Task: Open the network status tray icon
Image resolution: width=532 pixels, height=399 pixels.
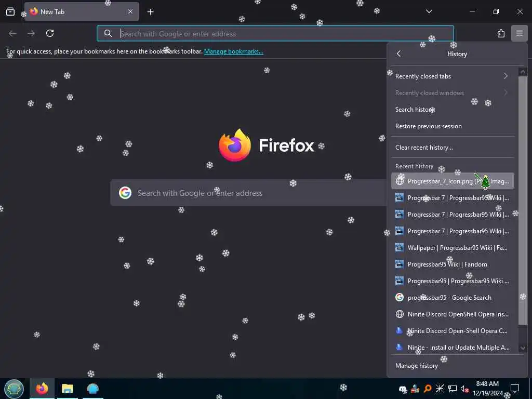Action: 453,389
